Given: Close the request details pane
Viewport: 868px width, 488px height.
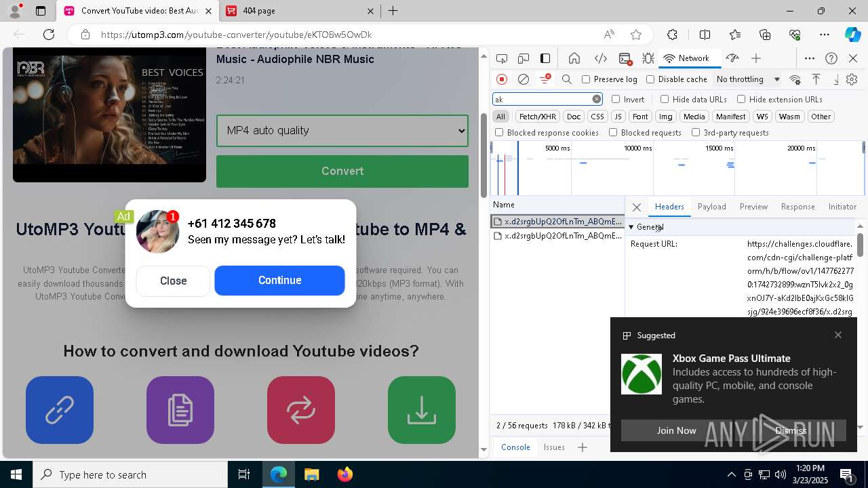Looking at the screenshot, I should click(636, 207).
